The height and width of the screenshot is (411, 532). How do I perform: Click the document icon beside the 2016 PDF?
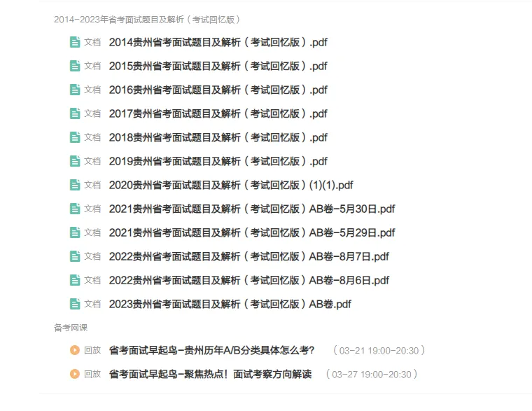click(x=75, y=90)
